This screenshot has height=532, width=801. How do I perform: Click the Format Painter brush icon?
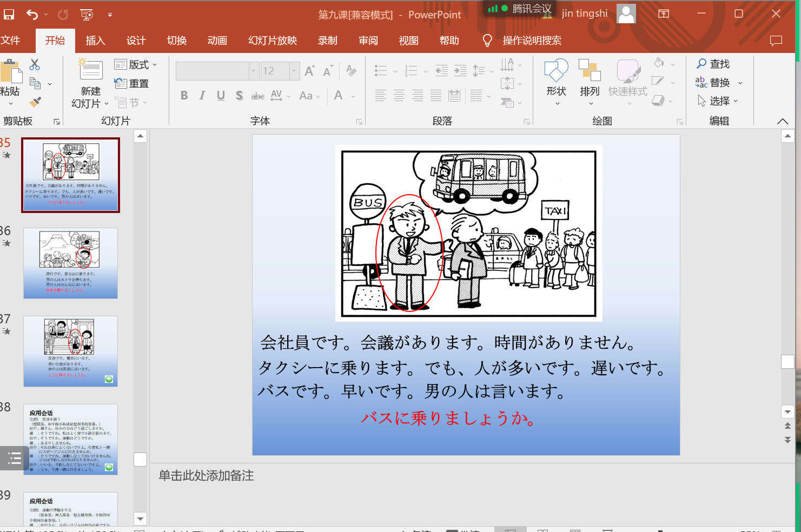pos(35,102)
